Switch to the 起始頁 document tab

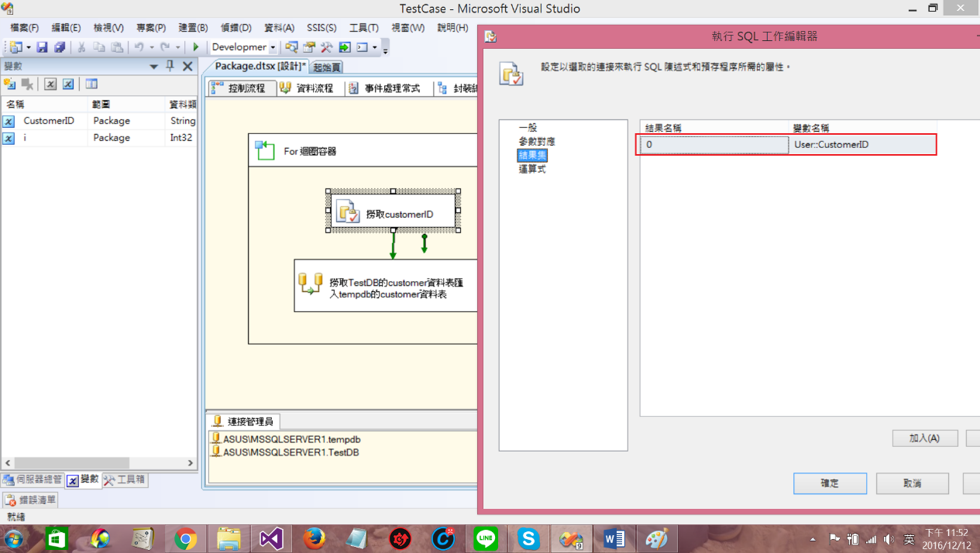point(328,67)
